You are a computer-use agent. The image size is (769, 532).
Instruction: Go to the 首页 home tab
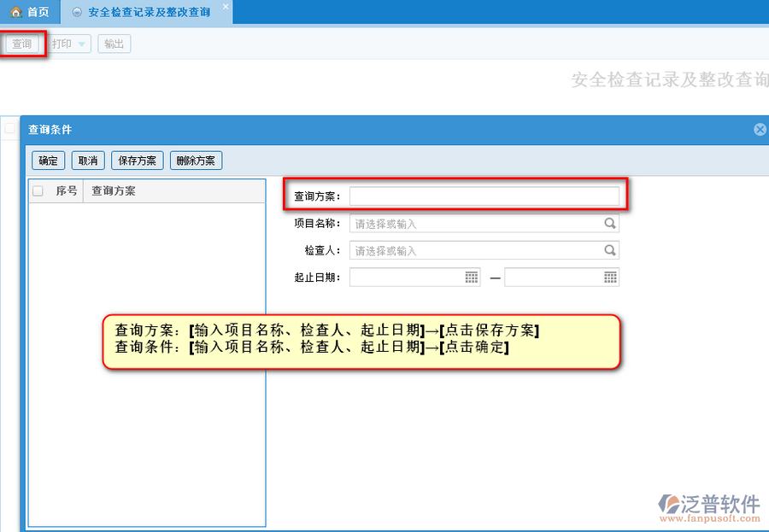[x=29, y=12]
